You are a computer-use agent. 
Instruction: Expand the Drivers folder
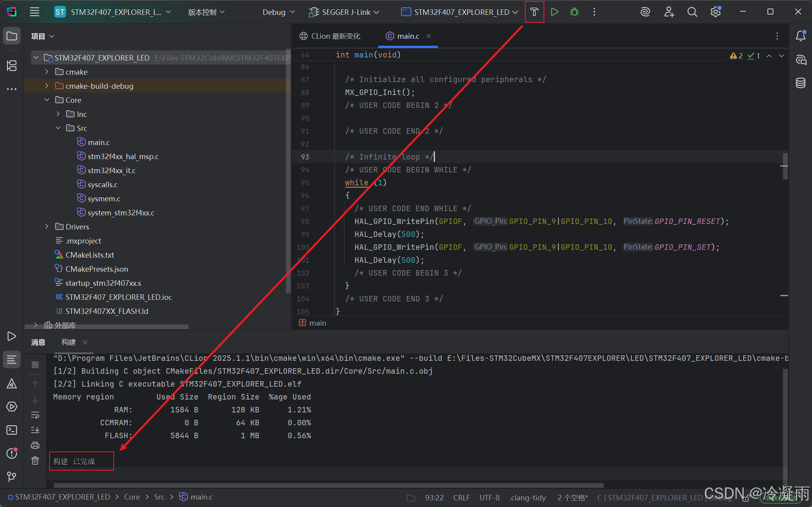(x=47, y=227)
